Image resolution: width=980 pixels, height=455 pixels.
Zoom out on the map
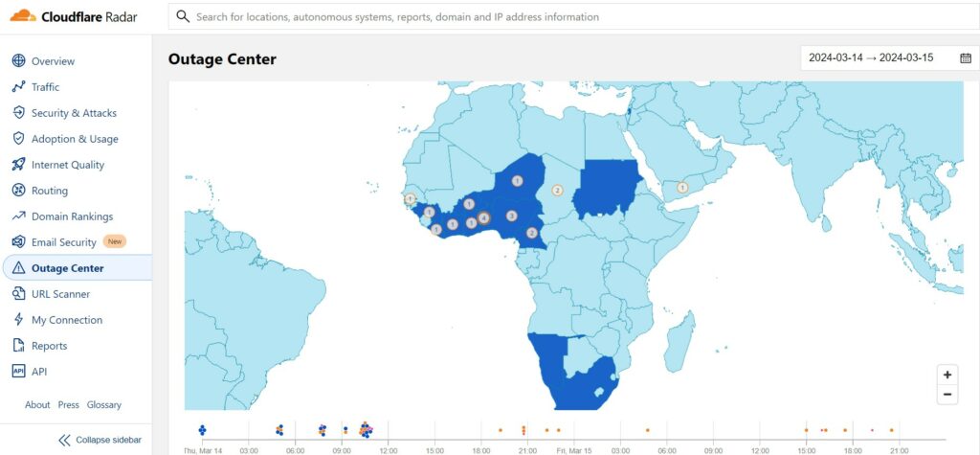(x=947, y=395)
